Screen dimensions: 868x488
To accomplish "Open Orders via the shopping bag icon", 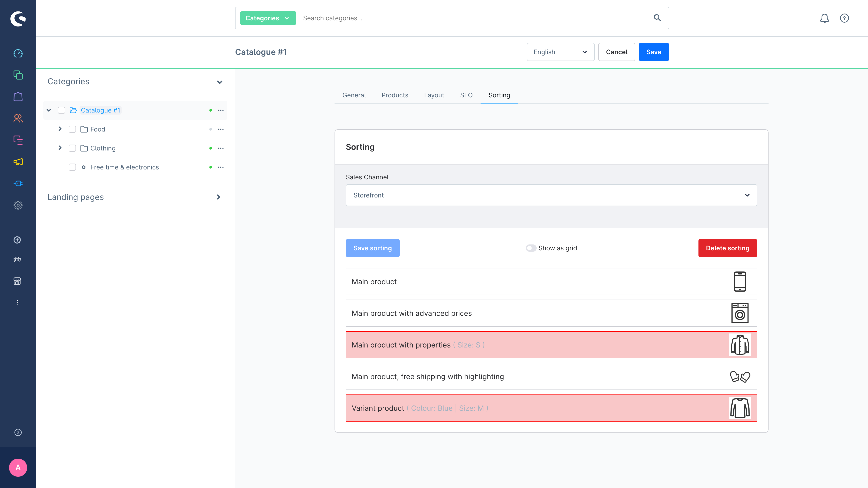I will tap(18, 97).
